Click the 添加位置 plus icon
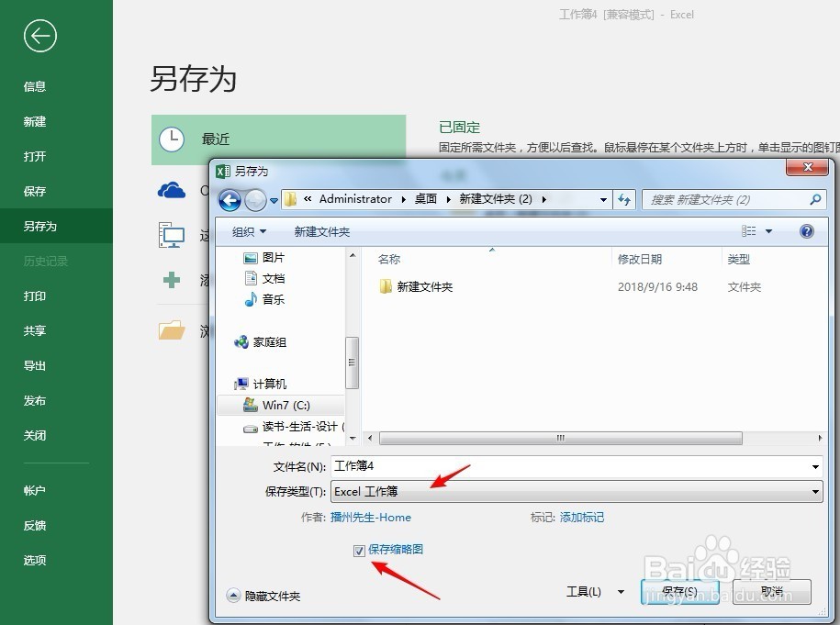 [x=174, y=280]
